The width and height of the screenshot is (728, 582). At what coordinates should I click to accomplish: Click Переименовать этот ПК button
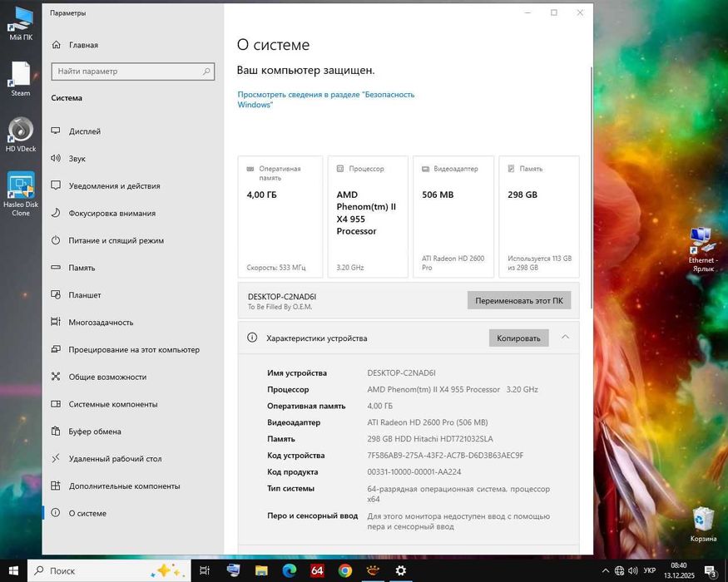coord(519,301)
